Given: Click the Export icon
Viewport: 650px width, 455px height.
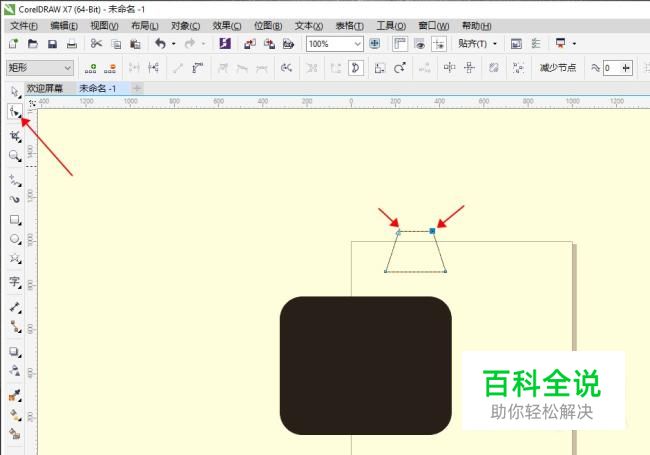Looking at the screenshot, I should tap(269, 44).
